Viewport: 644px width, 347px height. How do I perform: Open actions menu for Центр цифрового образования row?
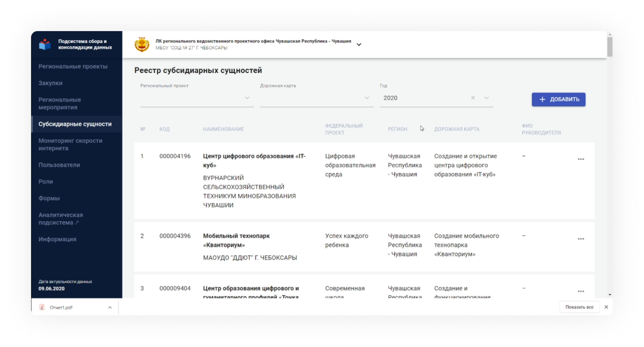[x=581, y=159]
